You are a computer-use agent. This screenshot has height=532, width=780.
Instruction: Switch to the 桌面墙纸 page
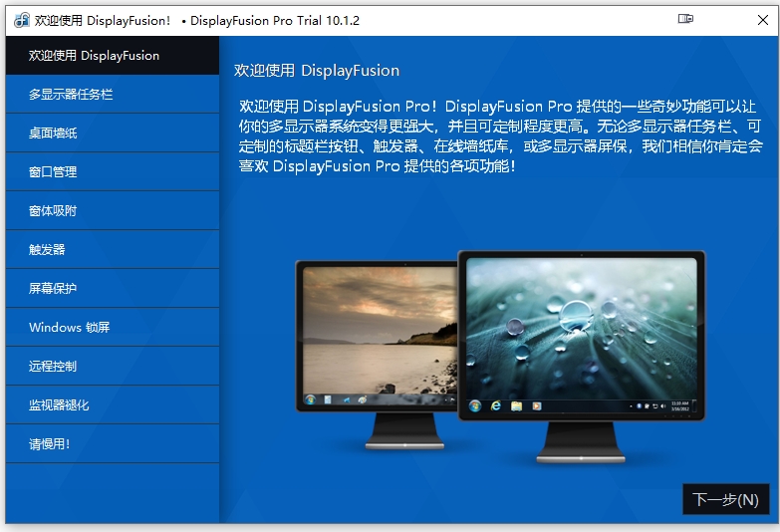pos(112,133)
